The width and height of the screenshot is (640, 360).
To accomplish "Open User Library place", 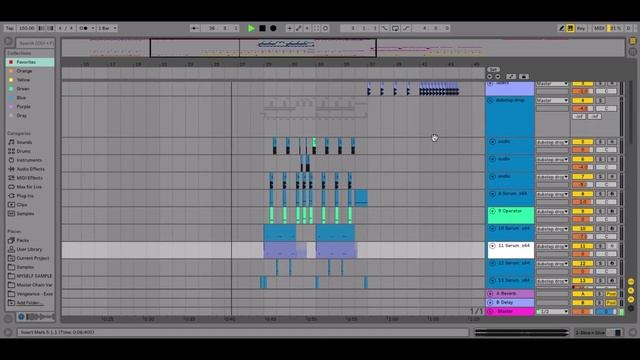I will tap(30, 249).
